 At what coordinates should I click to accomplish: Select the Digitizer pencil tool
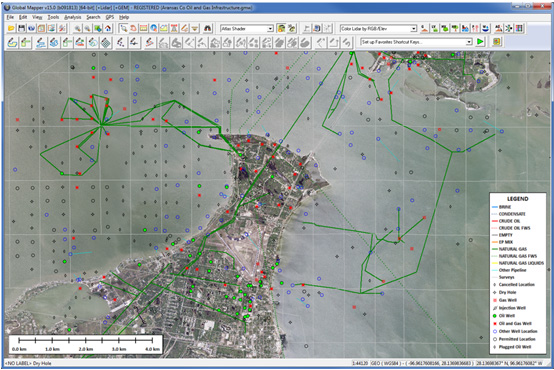coord(184,28)
